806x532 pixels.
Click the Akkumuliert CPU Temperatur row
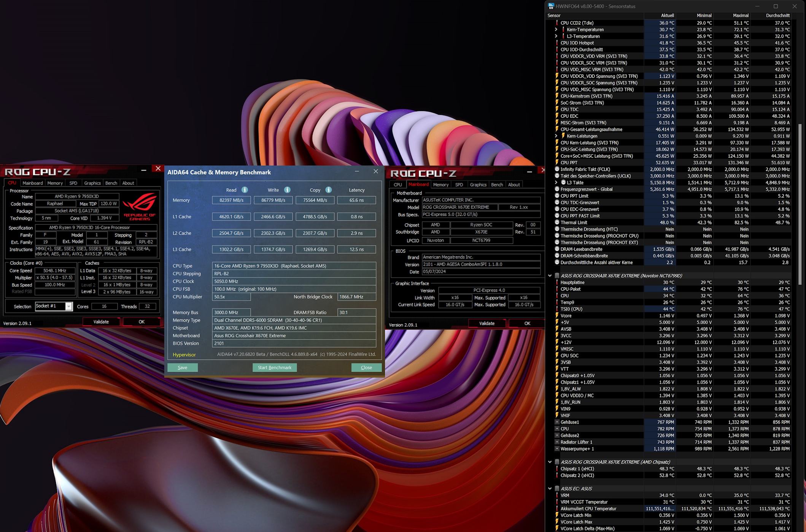tap(672, 509)
